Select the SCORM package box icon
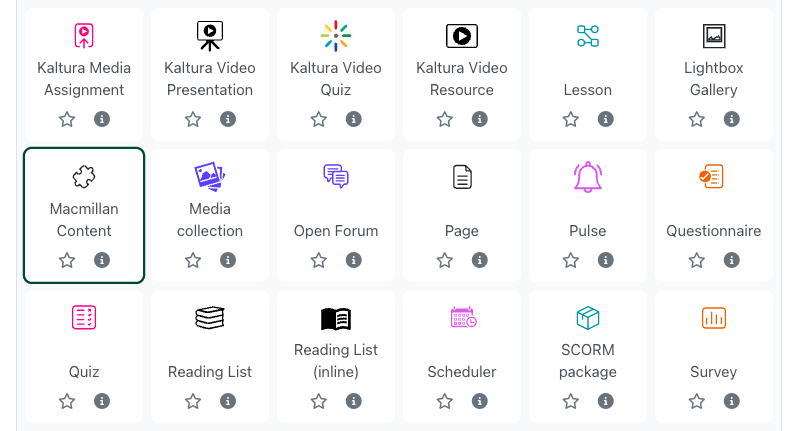The height and width of the screenshot is (431, 798). pos(588,318)
